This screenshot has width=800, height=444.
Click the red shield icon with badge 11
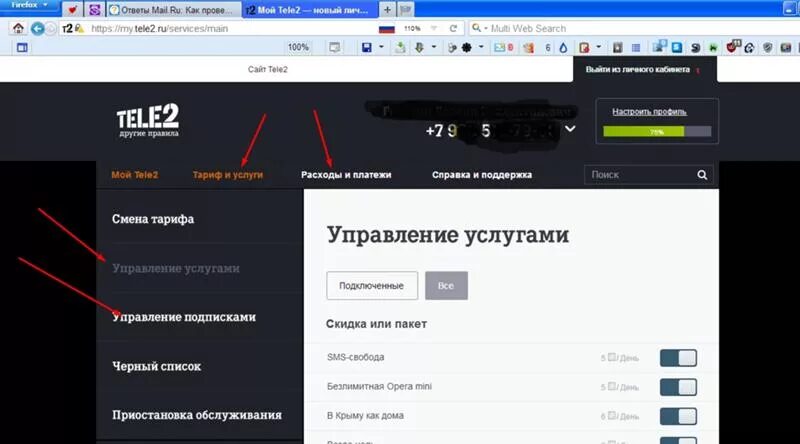pos(733,46)
